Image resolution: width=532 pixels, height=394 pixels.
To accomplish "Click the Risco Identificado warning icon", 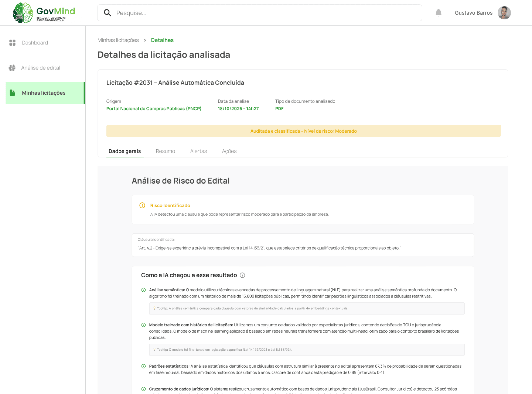I will [x=142, y=205].
